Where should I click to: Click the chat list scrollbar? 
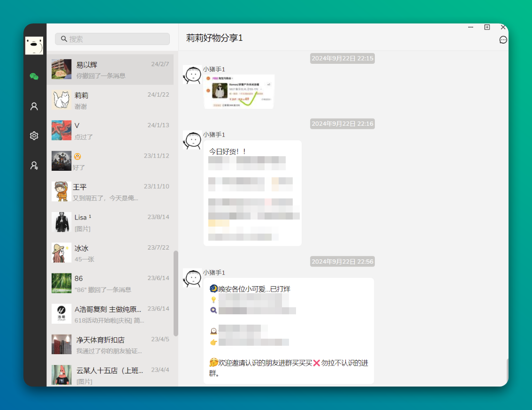(176, 294)
